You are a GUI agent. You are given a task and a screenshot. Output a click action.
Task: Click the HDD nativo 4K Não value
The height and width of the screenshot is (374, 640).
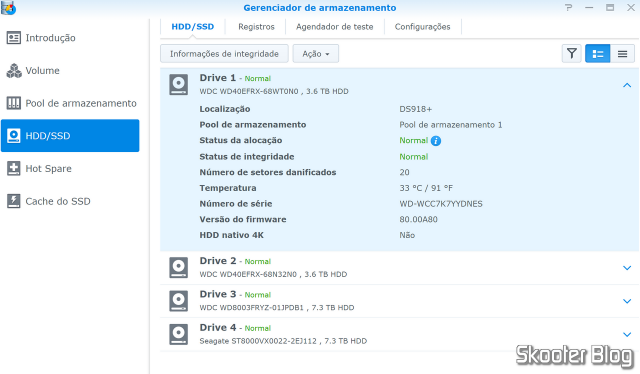(x=407, y=235)
